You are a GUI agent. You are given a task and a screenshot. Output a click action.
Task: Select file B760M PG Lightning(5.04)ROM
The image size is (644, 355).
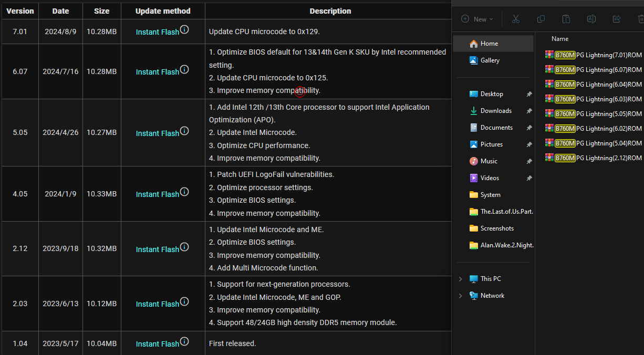pyautogui.click(x=594, y=143)
